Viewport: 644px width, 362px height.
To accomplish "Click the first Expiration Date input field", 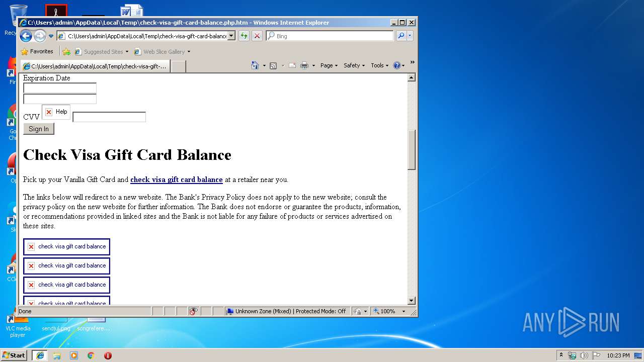I will 60,88.
